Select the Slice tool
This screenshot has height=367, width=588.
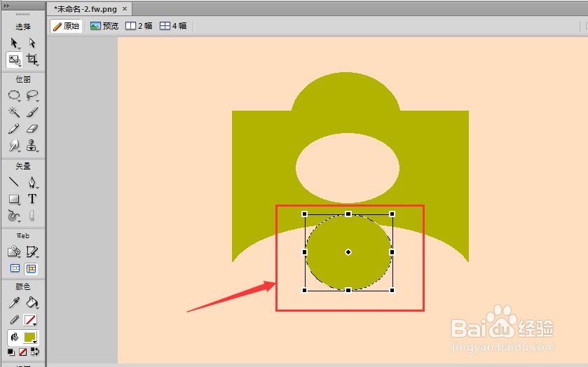[32, 251]
